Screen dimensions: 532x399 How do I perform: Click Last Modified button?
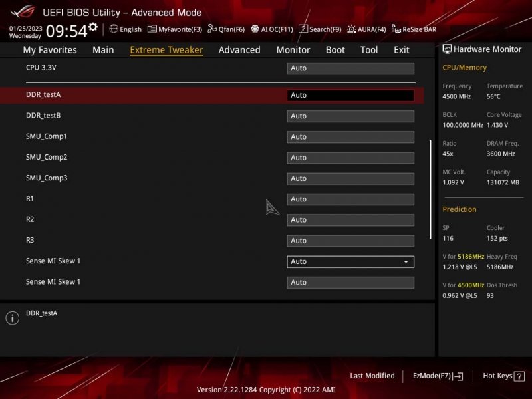pyautogui.click(x=372, y=376)
